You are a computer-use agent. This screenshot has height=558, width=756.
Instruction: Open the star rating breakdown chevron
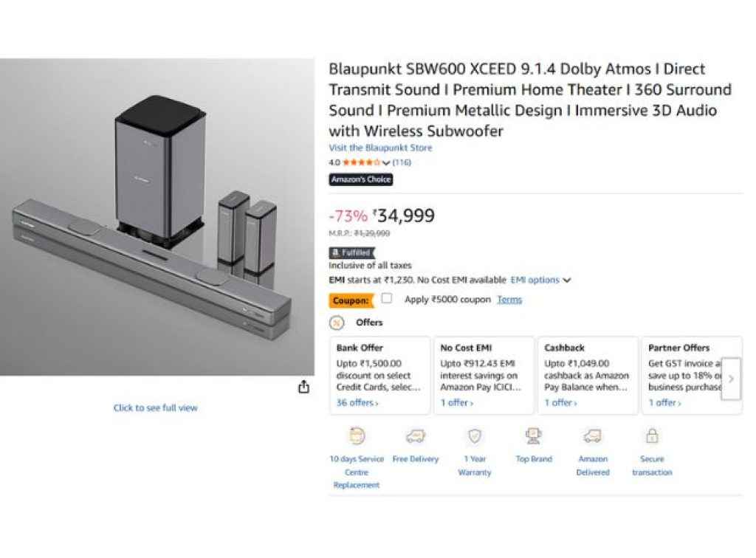[386, 163]
